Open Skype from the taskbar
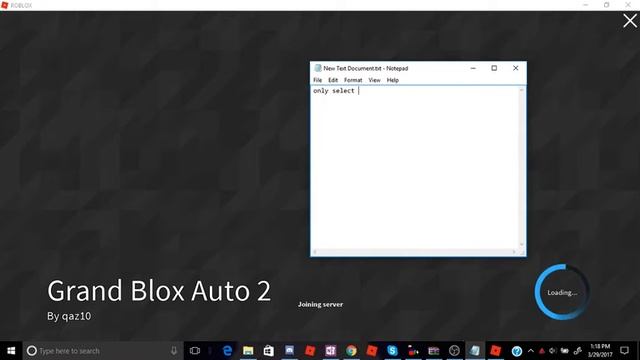640x360 pixels. 392,351
